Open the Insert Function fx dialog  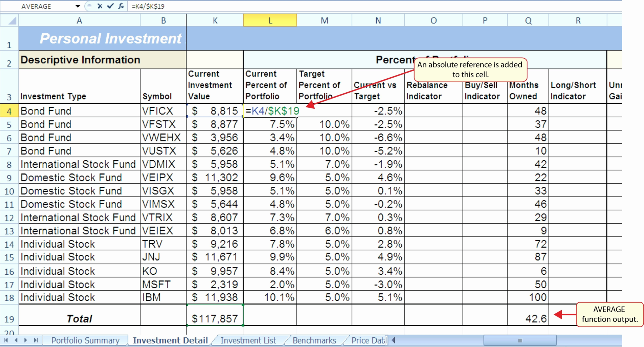point(121,6)
